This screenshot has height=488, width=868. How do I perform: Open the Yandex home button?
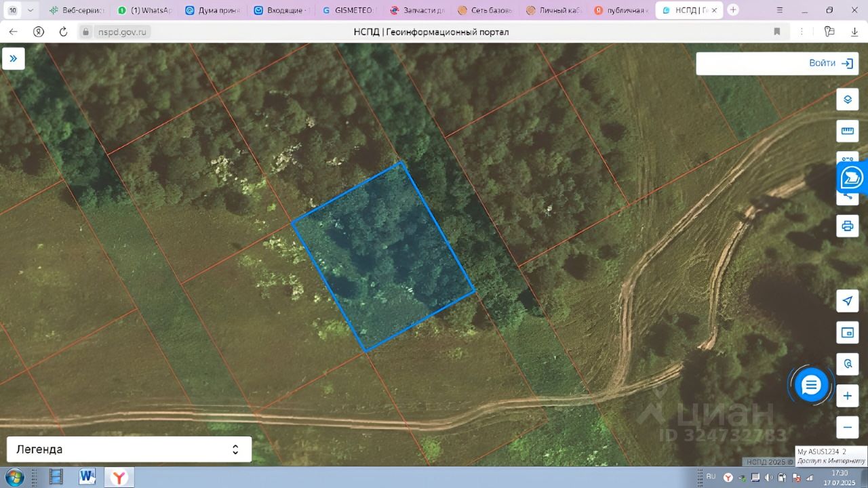[x=39, y=32]
